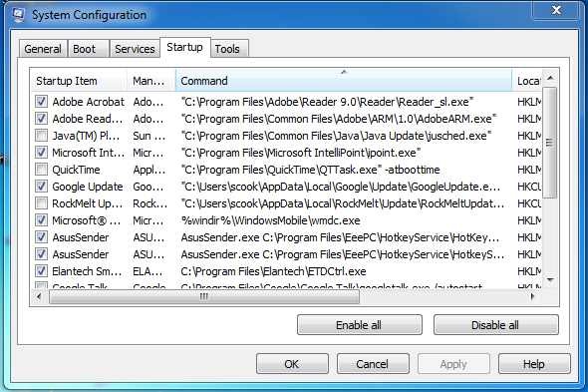Confirm with the OK button

(x=292, y=364)
